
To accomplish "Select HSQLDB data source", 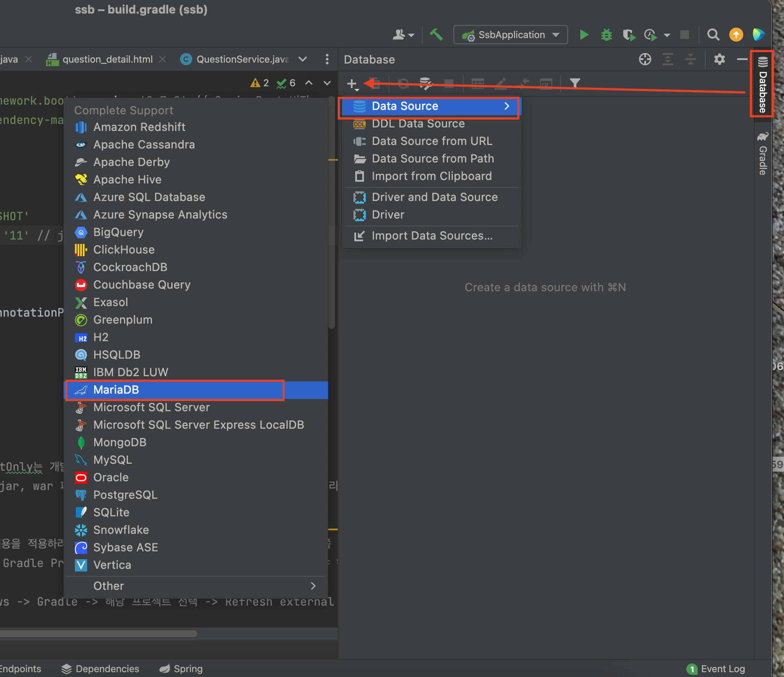I will coord(196,355).
